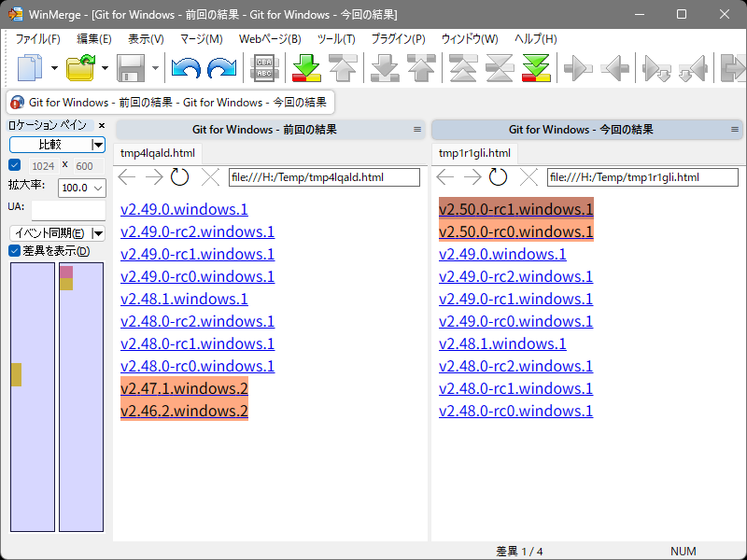Screen dimensions: 747x560
Task: Open v2.47.1.windows.2 link in left pane
Action: point(184,388)
